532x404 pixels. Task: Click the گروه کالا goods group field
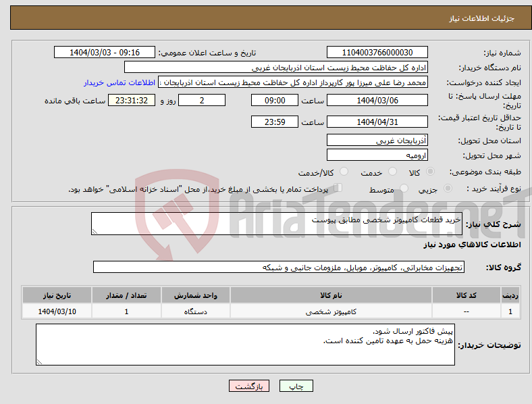click(x=279, y=267)
